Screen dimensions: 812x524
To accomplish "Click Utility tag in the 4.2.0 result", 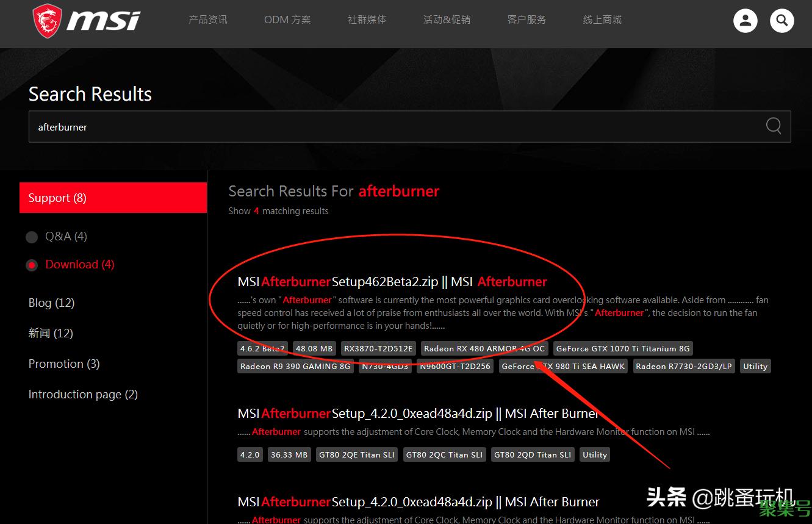I will tap(595, 454).
